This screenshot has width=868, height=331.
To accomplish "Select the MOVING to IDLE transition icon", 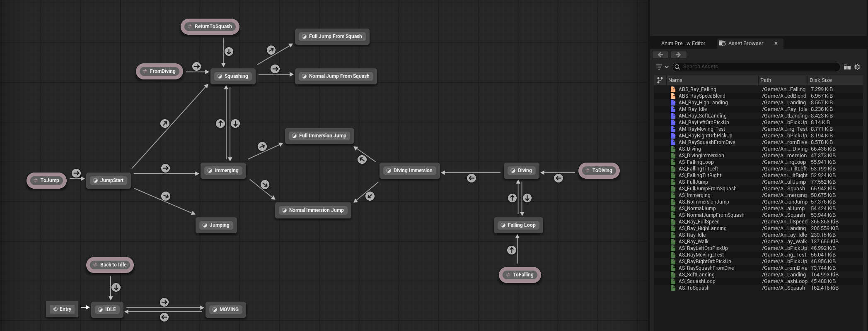I will tap(164, 317).
